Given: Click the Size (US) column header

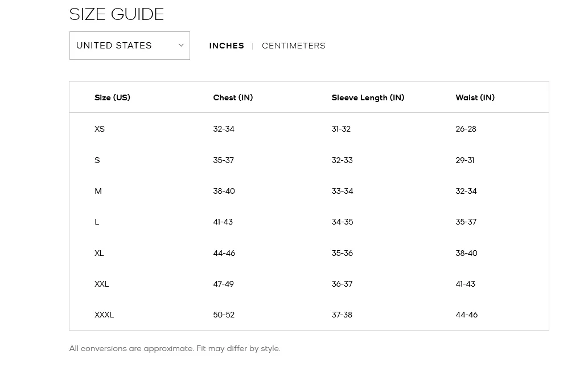Looking at the screenshot, I should (112, 97).
